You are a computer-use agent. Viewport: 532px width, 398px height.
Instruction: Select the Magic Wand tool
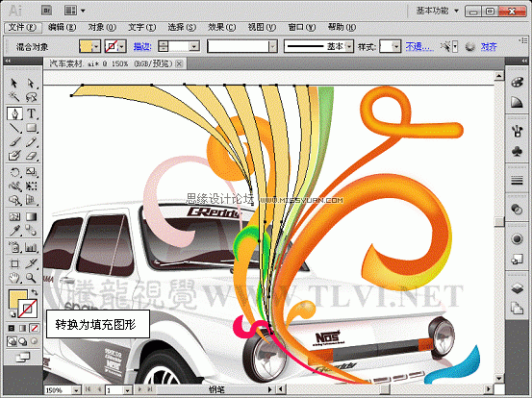tap(13, 97)
